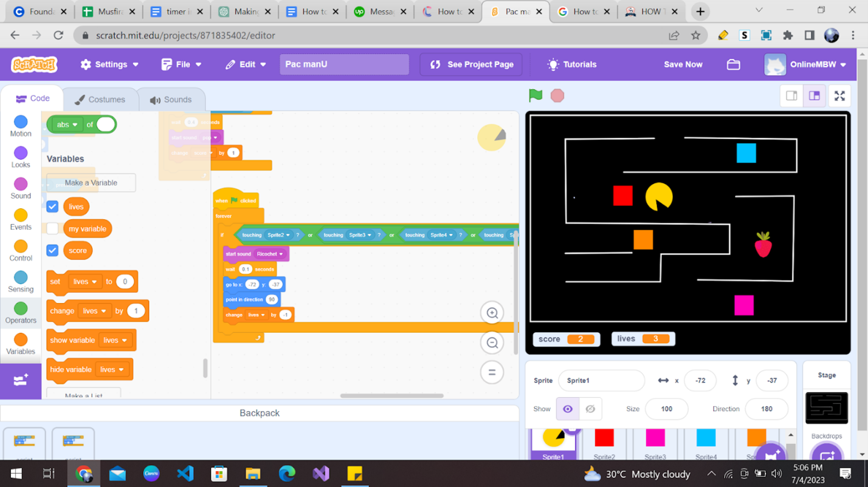Open Sprite3 dropdown in touching block
Viewport: 868px width, 487px height.
coord(360,235)
